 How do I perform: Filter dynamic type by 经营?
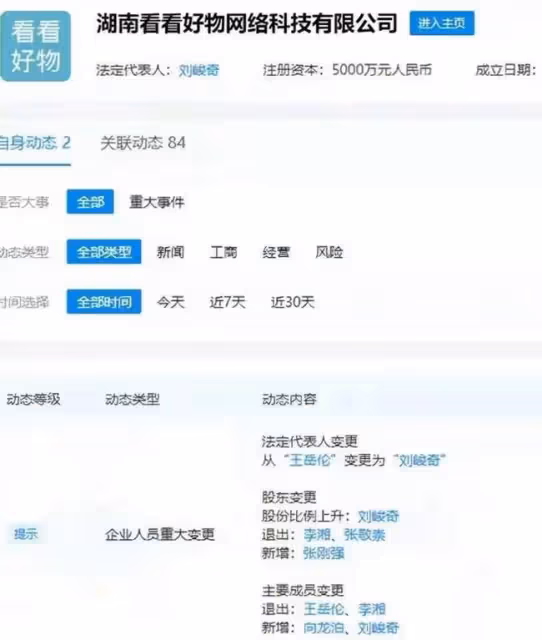pyautogui.click(x=276, y=252)
